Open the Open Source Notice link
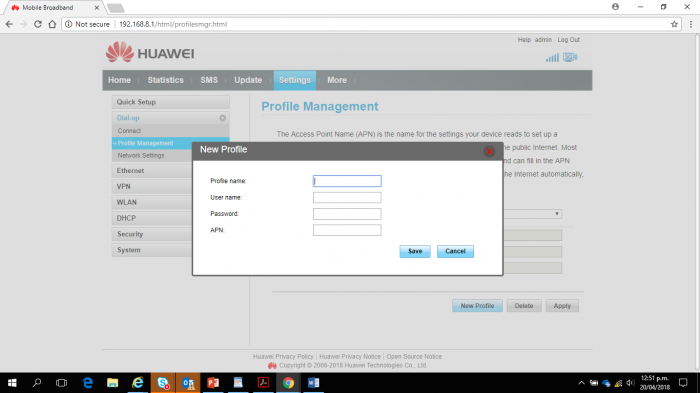 tap(414, 356)
